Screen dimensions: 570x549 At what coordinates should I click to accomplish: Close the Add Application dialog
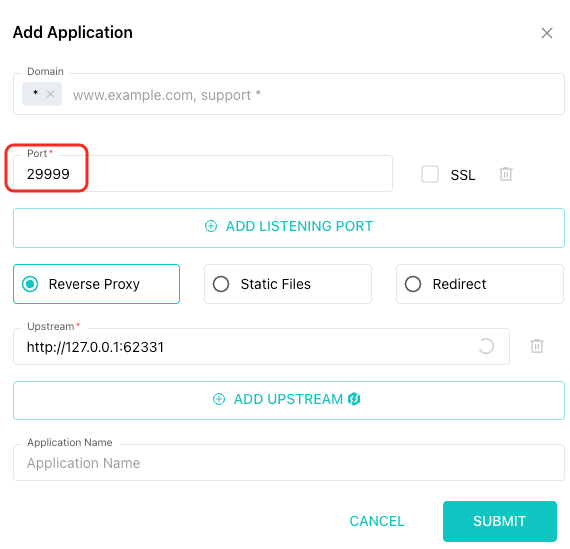[x=546, y=33]
